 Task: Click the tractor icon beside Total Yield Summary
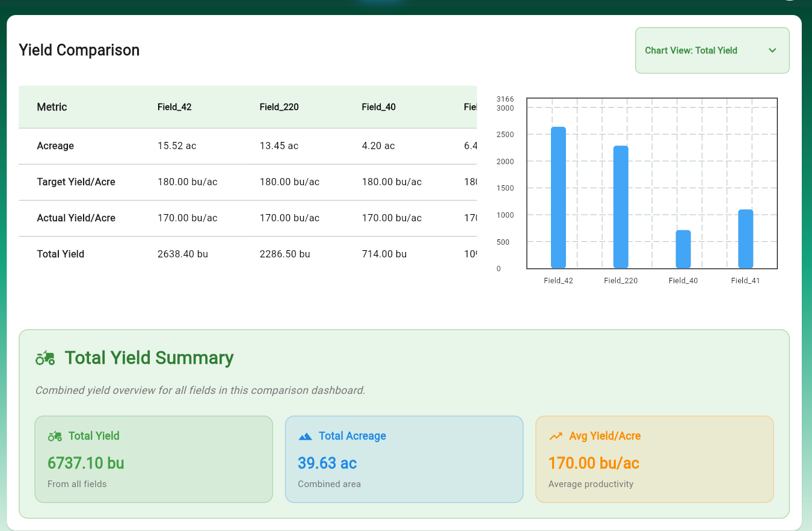click(x=45, y=358)
